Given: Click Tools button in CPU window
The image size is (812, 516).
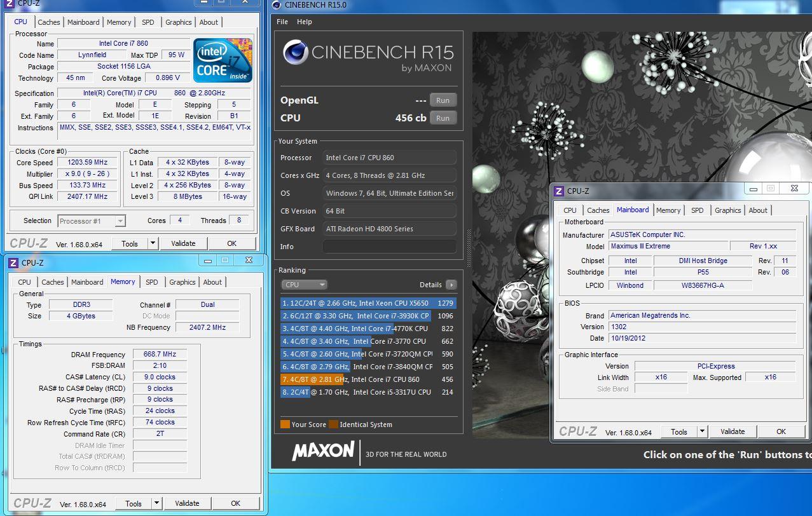Looking at the screenshot, I should click(130, 243).
